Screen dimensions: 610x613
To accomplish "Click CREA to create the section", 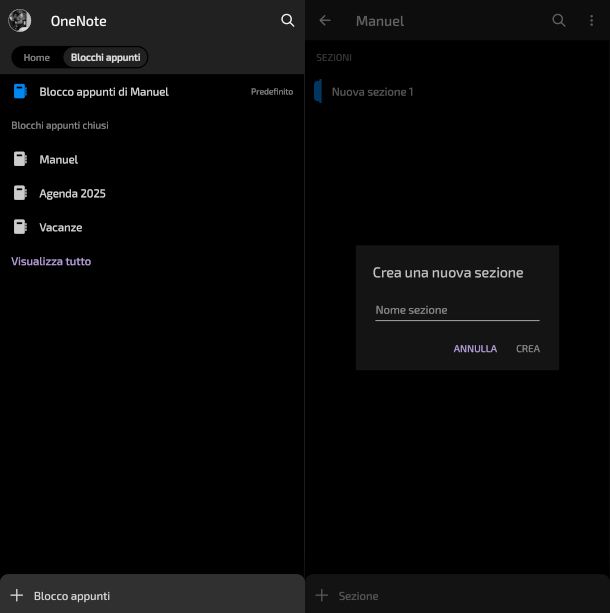I will pyautogui.click(x=528, y=349).
